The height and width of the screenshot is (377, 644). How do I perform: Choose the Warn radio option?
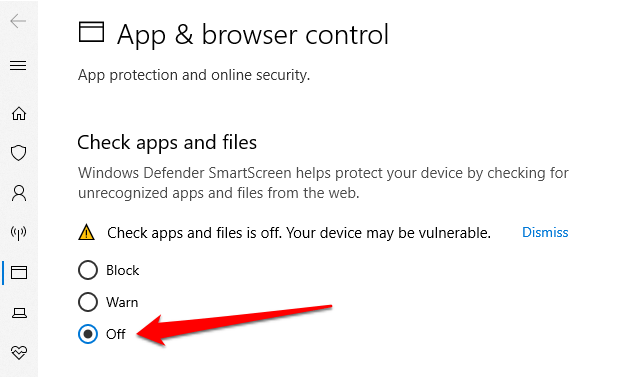click(108, 302)
